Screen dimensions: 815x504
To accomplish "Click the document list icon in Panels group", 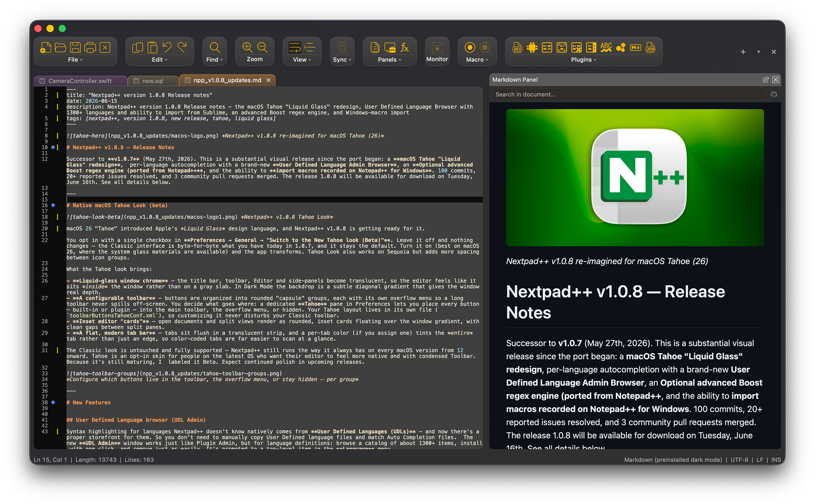I will pos(375,48).
